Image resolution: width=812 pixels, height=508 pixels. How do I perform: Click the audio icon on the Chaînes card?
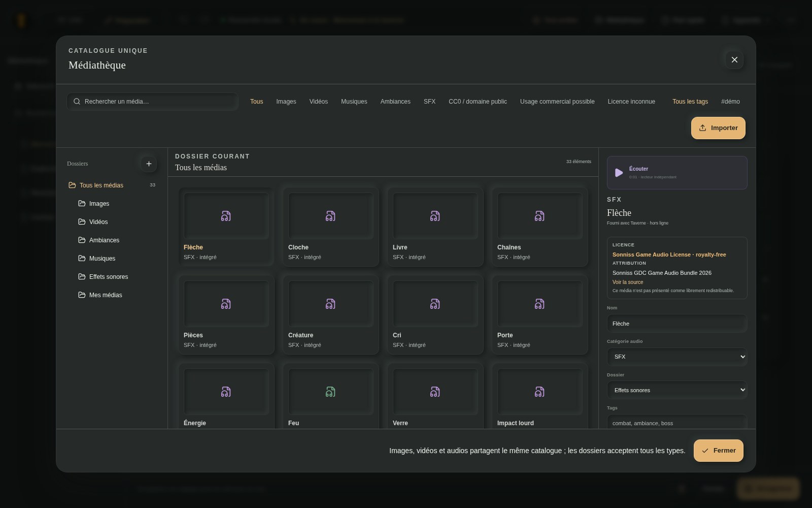[539, 216]
